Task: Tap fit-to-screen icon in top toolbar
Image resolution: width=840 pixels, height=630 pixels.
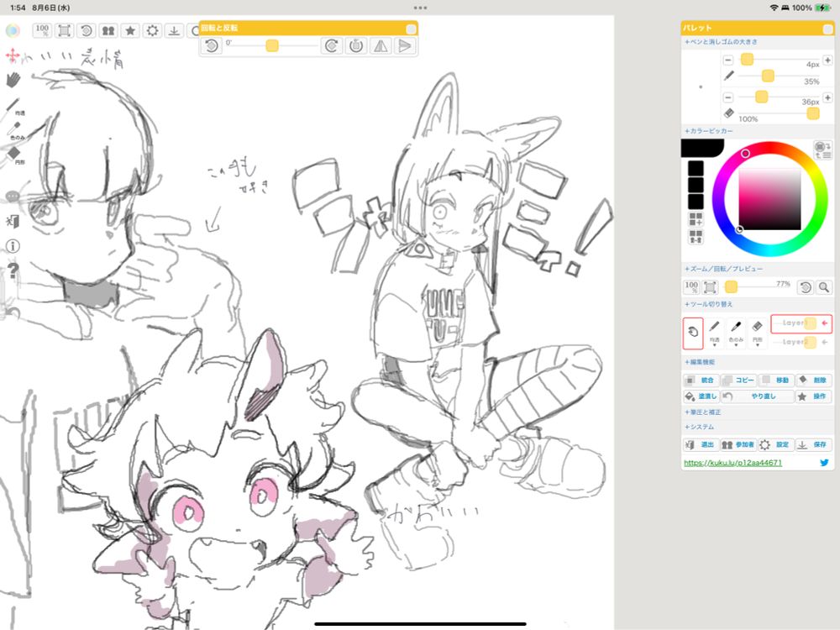Action: (x=65, y=30)
